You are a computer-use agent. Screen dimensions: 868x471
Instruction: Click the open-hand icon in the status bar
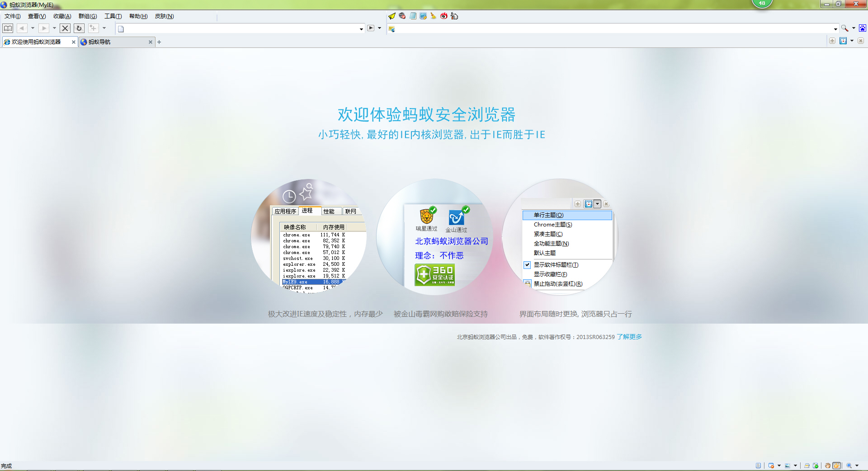(x=828, y=466)
